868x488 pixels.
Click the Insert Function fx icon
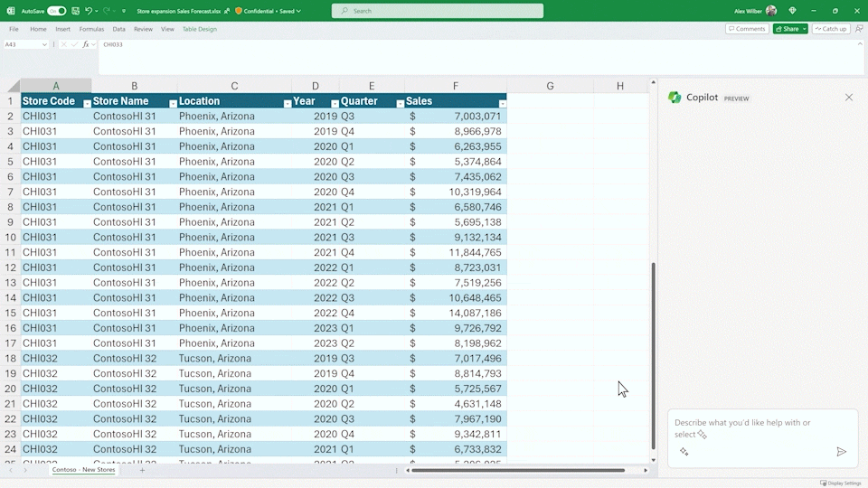point(86,44)
